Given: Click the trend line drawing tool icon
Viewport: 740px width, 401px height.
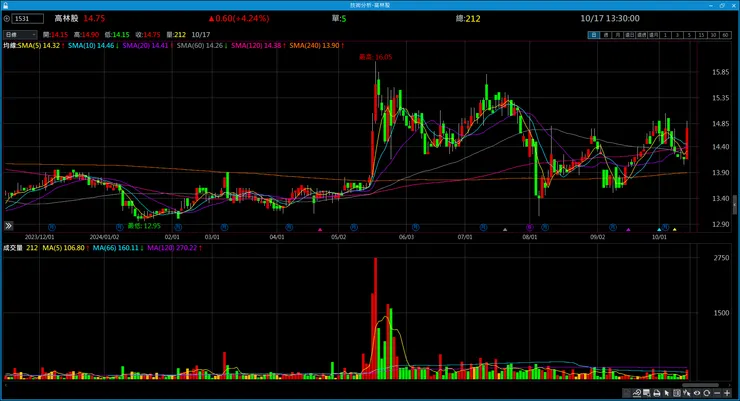Looking at the screenshot, I should (637, 393).
